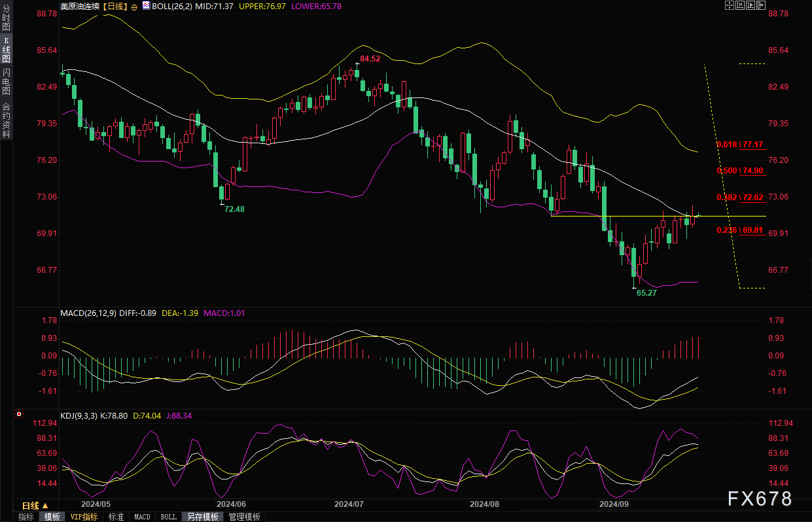Open the BOLL indicator chart icon
The image size is (812, 522).
[146, 6]
